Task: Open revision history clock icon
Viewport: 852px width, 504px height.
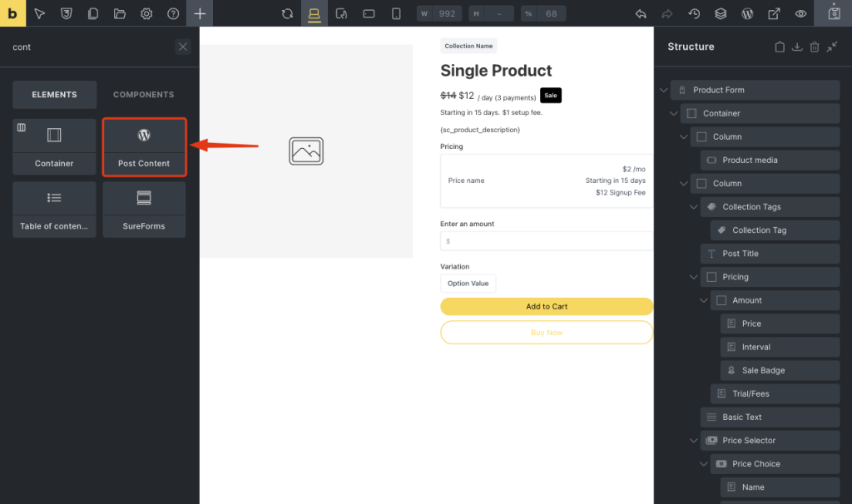Action: coord(694,13)
